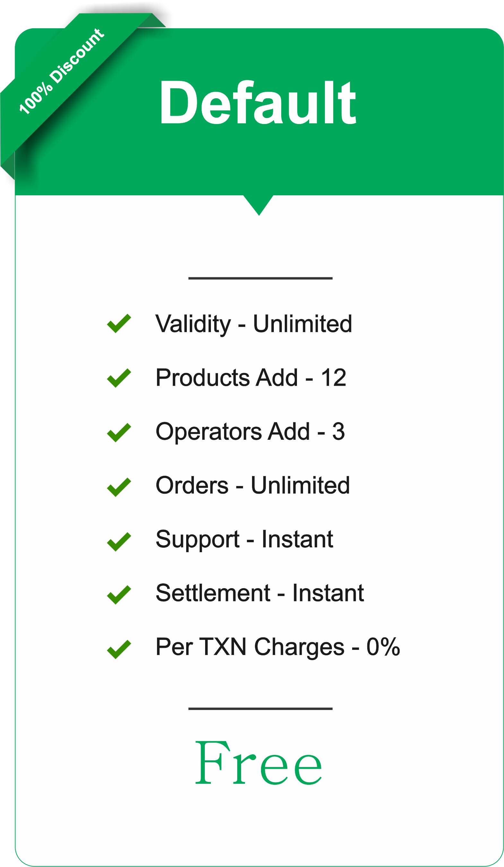This screenshot has width=504, height=867.
Task: Click the checkmark beside Per TXN Charges
Action: (x=119, y=649)
